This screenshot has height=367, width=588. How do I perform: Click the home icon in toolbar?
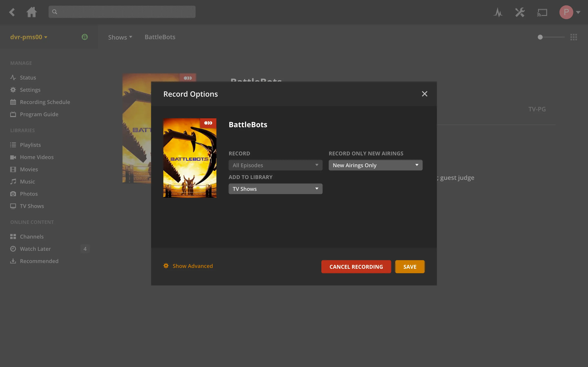[x=32, y=12]
